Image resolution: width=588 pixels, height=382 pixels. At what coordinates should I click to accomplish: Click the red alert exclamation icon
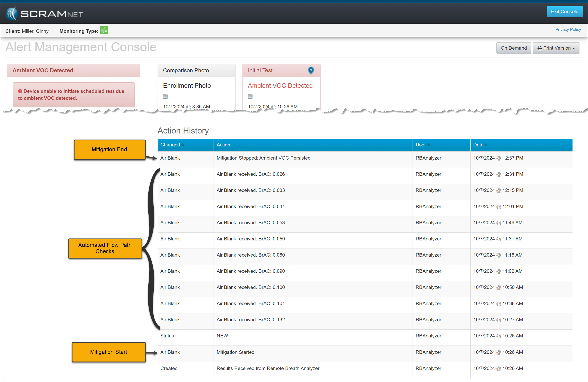(x=20, y=91)
